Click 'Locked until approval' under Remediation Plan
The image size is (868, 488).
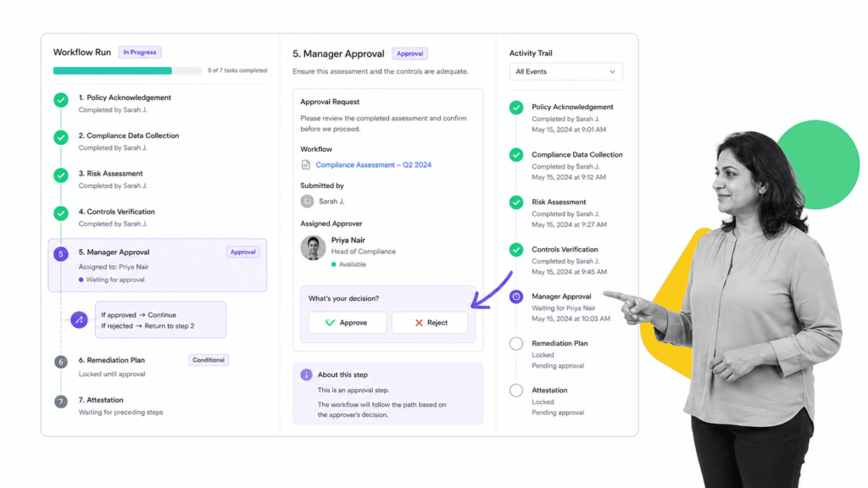point(112,374)
